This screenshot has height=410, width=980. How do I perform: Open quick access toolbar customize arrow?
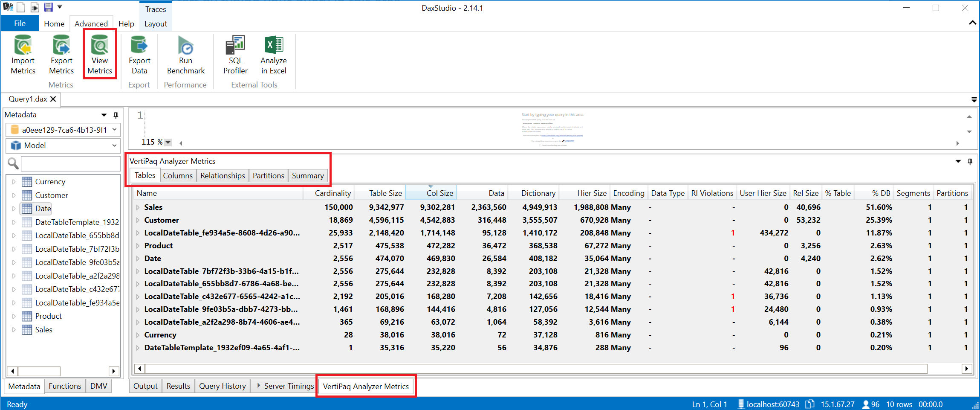pos(60,7)
